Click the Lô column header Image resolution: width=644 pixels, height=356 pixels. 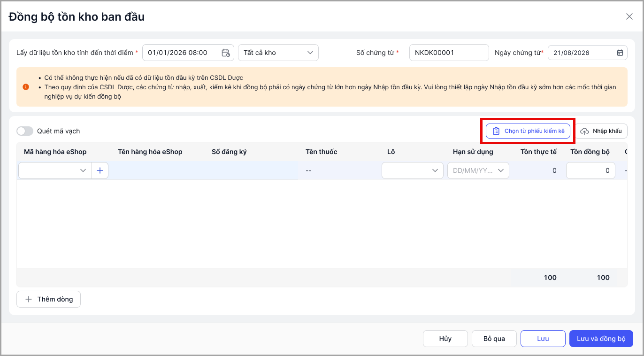tap(391, 152)
